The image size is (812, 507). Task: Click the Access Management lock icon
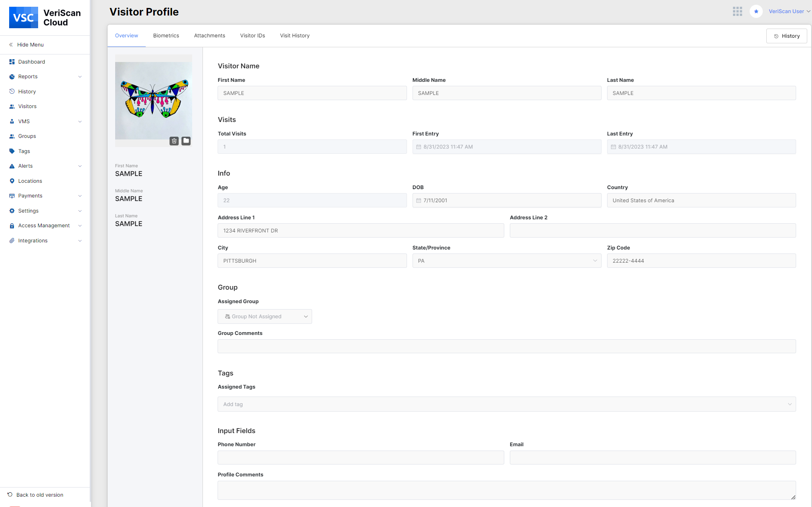[x=12, y=226]
